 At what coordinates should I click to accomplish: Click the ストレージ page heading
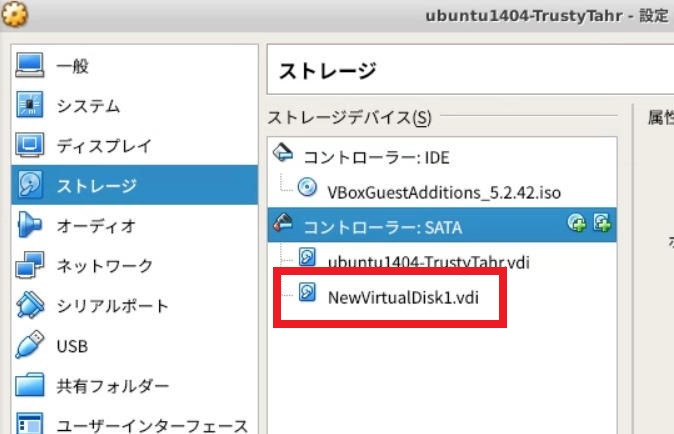[x=328, y=71]
